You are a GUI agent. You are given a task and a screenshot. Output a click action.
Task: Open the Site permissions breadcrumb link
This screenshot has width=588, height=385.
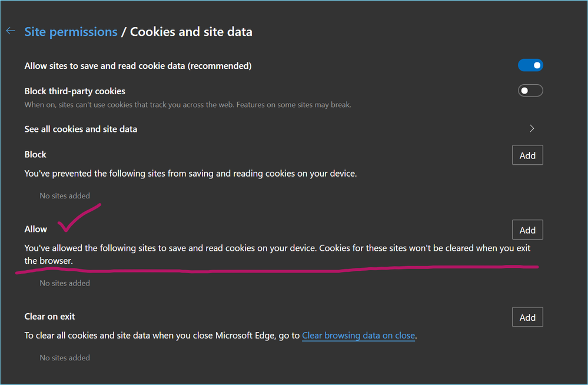pos(71,32)
